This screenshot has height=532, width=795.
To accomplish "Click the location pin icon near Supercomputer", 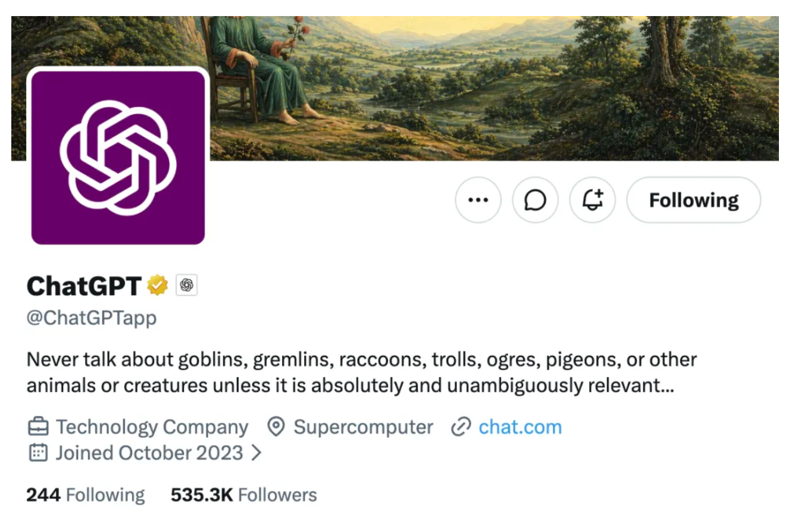I will [275, 427].
